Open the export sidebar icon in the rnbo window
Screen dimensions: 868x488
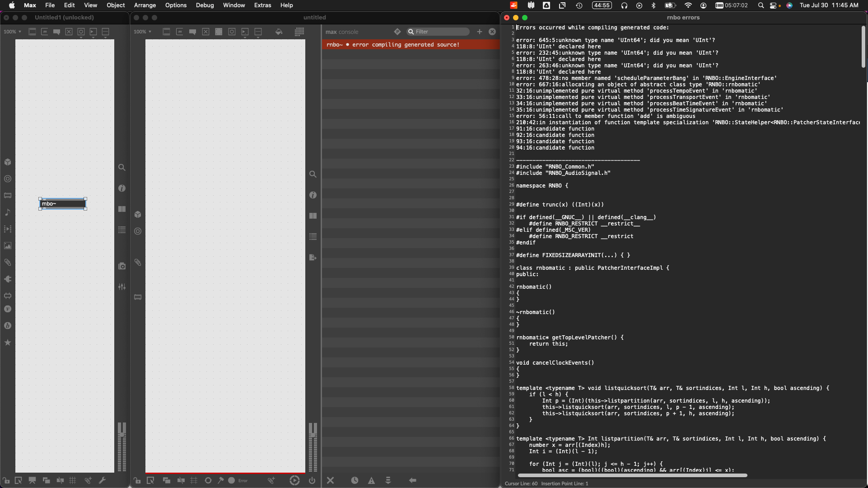pyautogui.click(x=313, y=257)
